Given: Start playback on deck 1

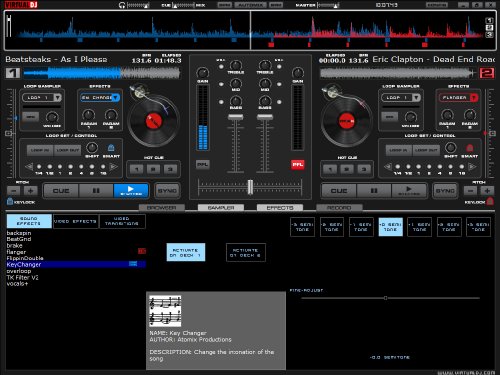Looking at the screenshot, I should point(131,191).
